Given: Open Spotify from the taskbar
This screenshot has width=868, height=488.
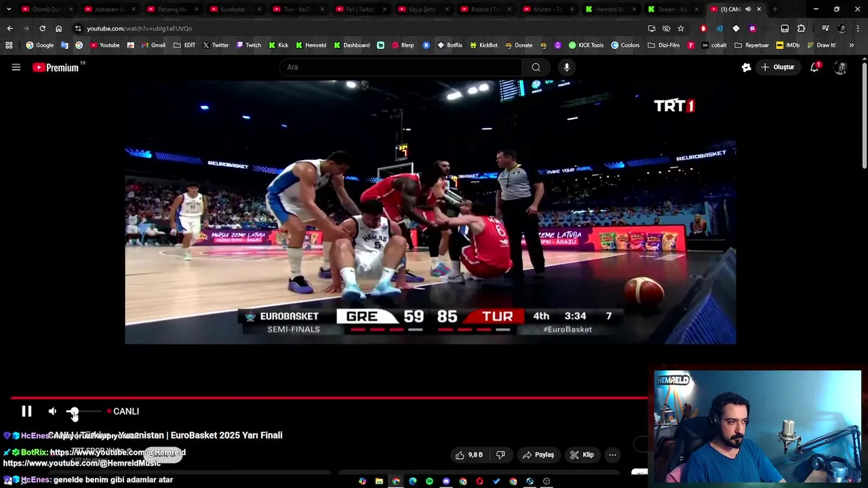Looking at the screenshot, I should point(429,481).
